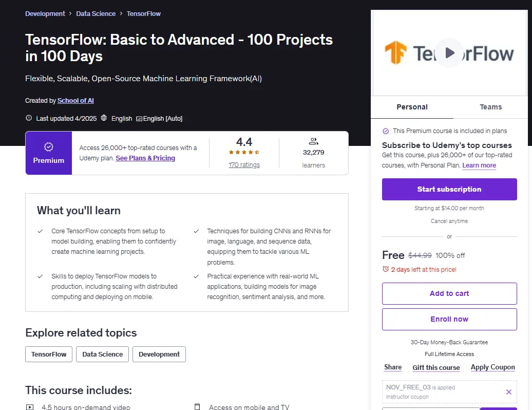The image size is (532, 410).
Task: Click the mobile and TV access icon
Action: (x=197, y=406)
